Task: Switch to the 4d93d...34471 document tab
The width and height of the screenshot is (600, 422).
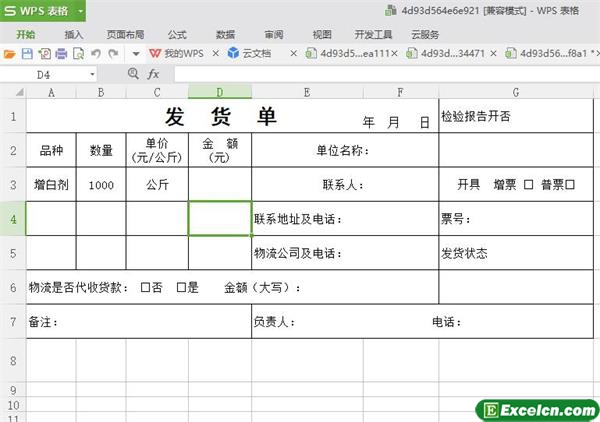Action: 445,54
